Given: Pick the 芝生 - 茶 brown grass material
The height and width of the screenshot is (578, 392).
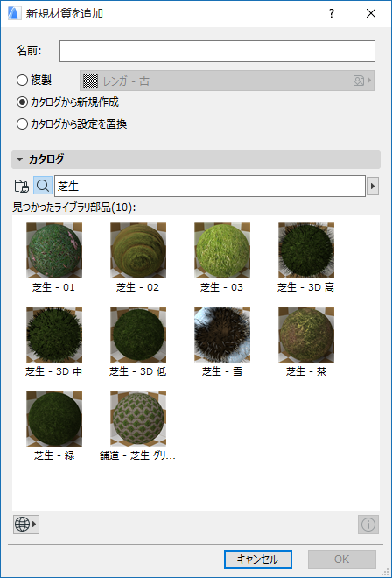Looking at the screenshot, I should 306,335.
